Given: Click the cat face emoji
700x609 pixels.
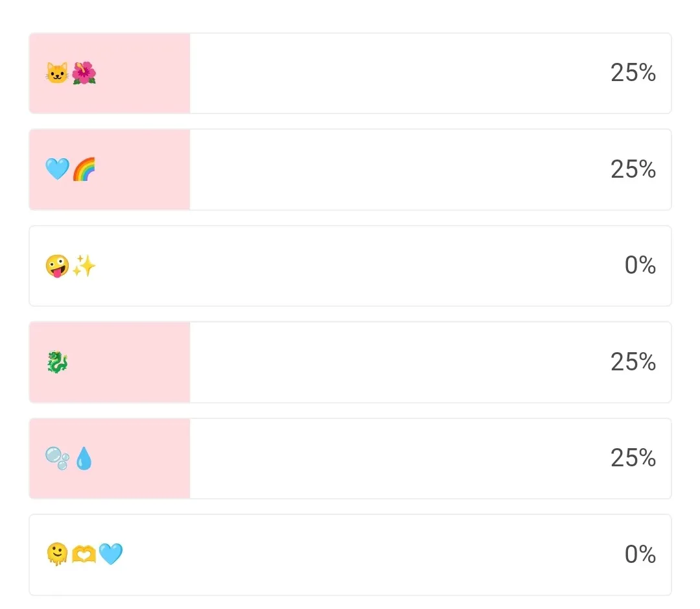Looking at the screenshot, I should (x=57, y=73).
